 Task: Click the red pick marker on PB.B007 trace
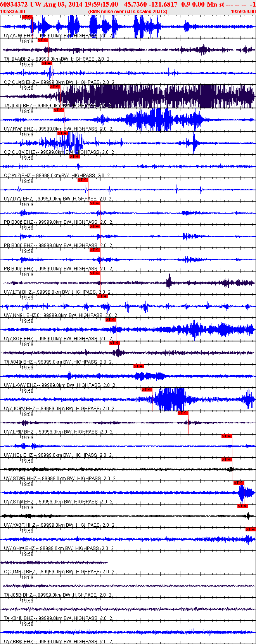click(95, 250)
